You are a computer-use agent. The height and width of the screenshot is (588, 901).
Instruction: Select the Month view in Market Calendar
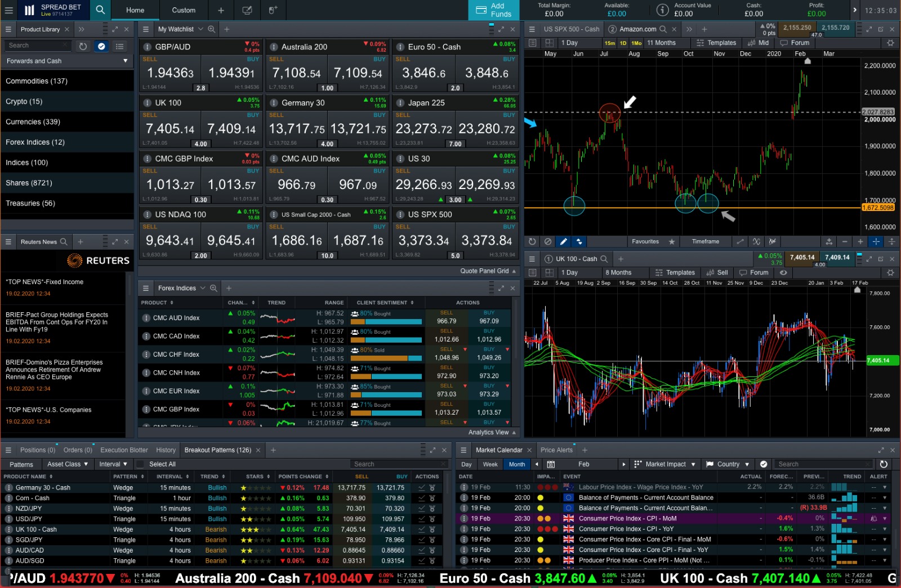(517, 464)
